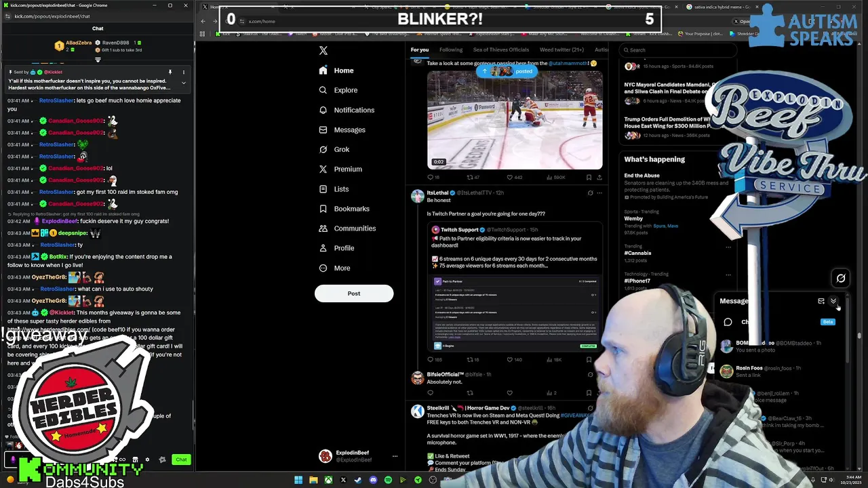Open 'End the Abuse' promoted trend
The image size is (868, 488).
tap(678, 186)
